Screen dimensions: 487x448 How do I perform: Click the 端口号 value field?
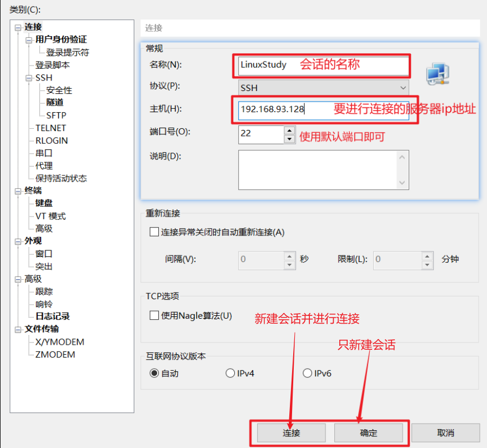(261, 134)
